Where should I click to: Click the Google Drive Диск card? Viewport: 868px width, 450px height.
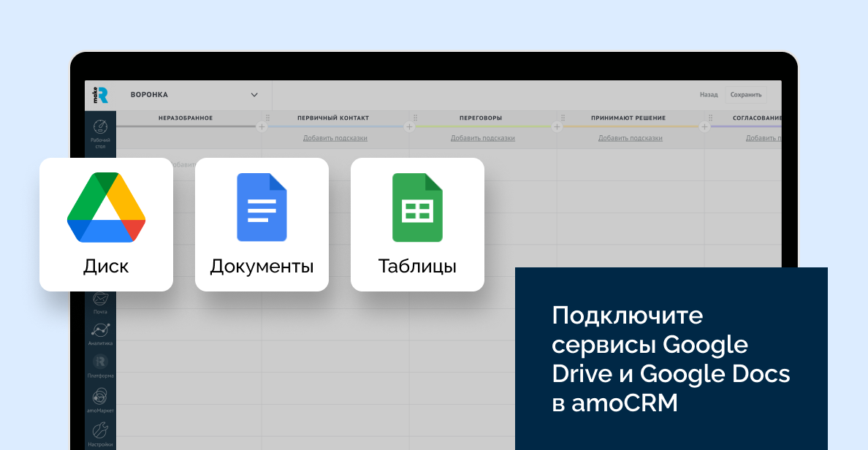tap(106, 224)
